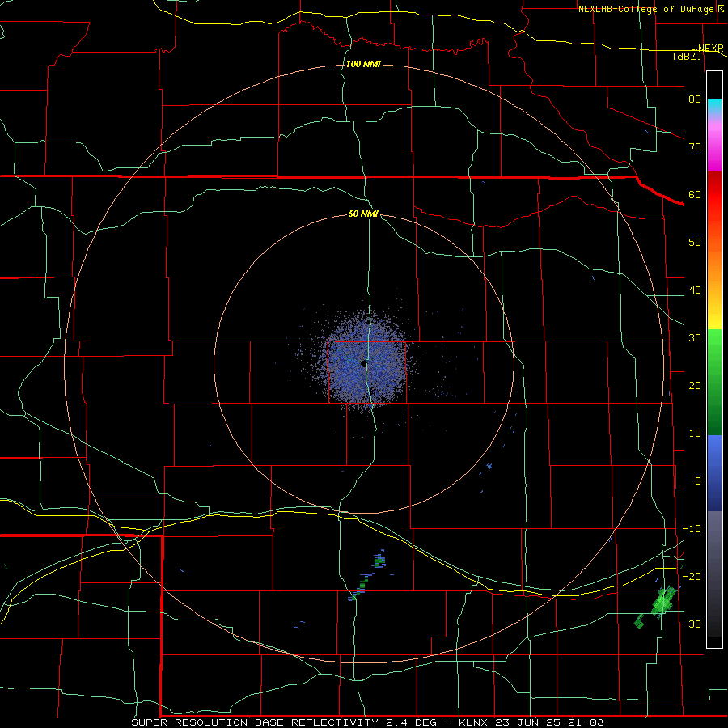Click the bright green echo near the 100 NMI ring

[x=663, y=602]
